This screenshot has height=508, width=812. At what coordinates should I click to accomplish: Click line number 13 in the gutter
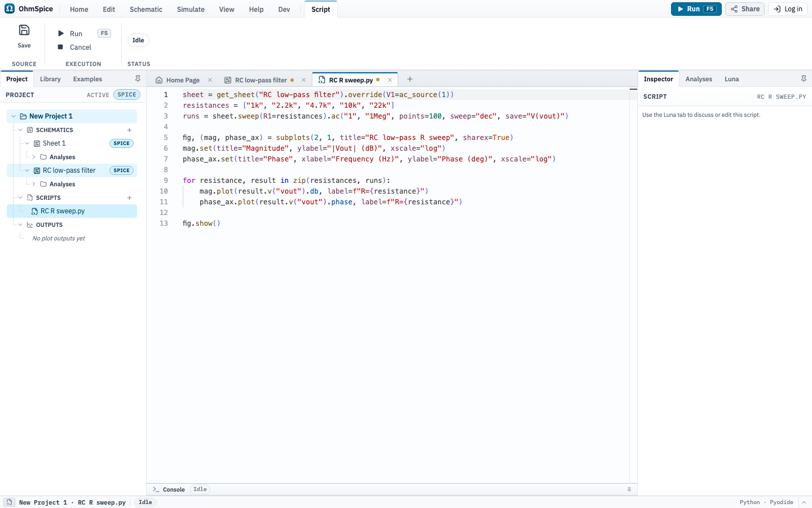coord(164,224)
